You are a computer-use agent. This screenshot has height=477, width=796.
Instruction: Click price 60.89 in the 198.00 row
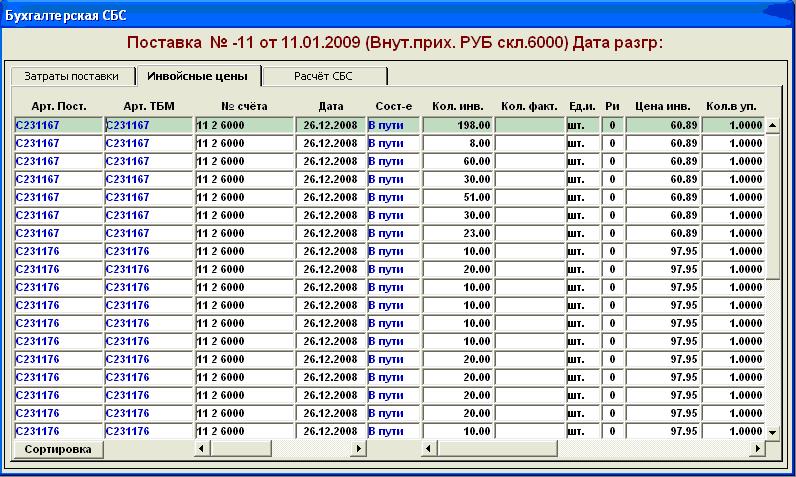[x=662, y=125]
